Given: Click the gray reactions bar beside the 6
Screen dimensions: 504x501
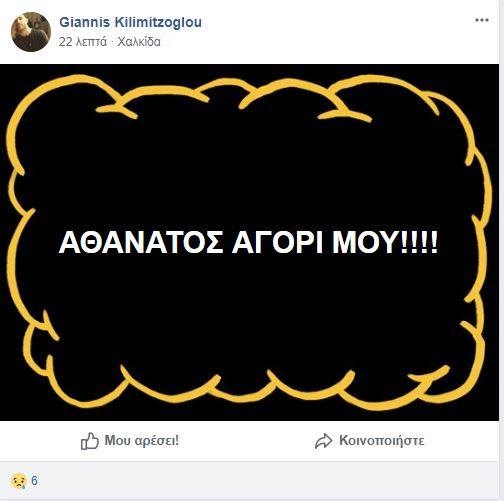Looking at the screenshot, I should point(267,481).
